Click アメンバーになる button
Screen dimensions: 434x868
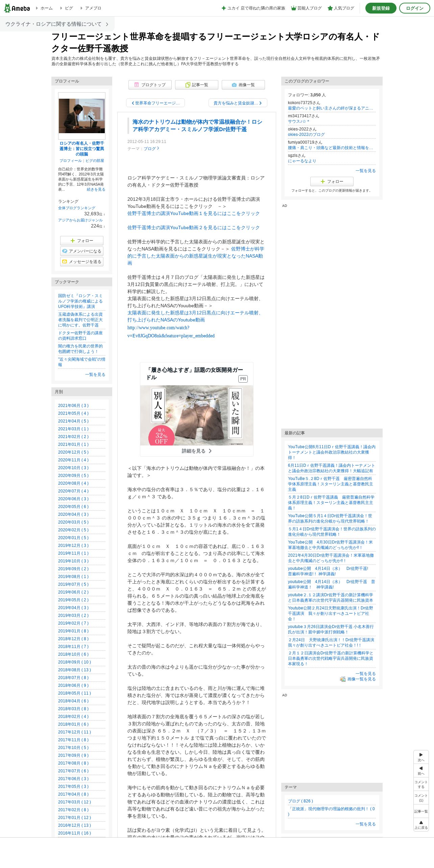point(82,251)
